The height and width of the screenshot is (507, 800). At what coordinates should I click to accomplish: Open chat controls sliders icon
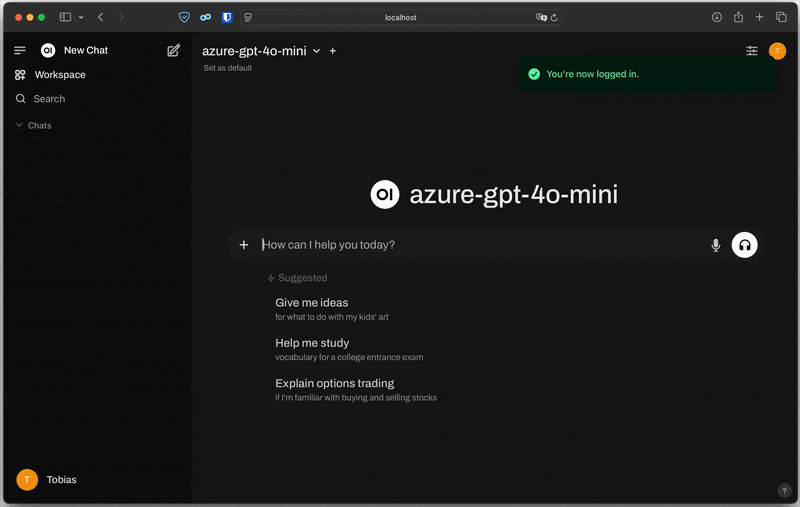tap(752, 50)
